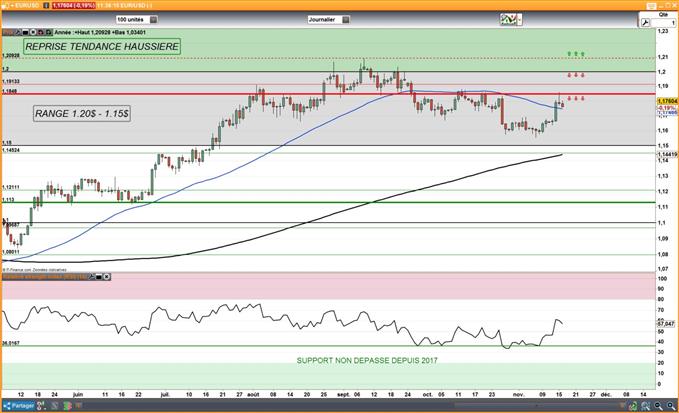Viewport: 679px width, 413px height.
Task: Click the detach icon left of minimize
Action: tap(653, 6)
